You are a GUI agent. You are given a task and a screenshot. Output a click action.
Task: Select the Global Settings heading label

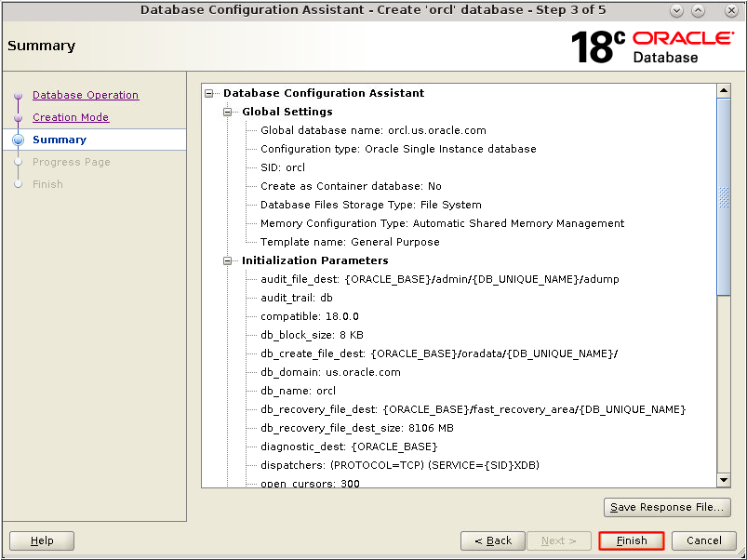[287, 112]
